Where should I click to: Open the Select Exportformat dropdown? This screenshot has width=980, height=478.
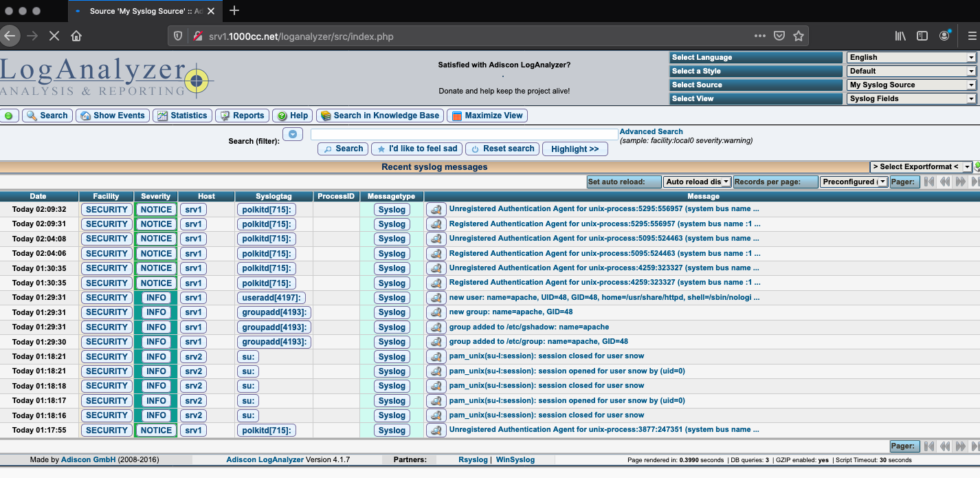(921, 166)
